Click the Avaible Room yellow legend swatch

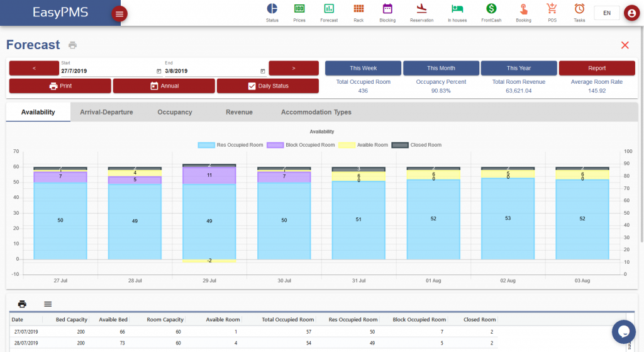[347, 145]
